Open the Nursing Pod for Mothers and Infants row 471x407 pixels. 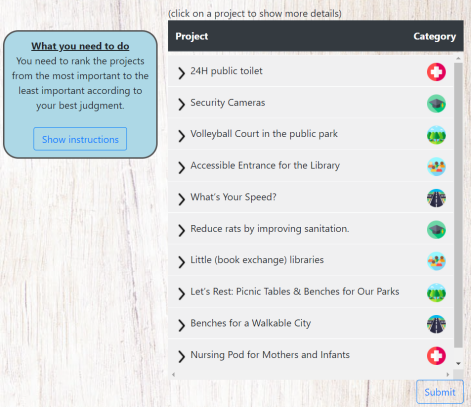click(311, 355)
